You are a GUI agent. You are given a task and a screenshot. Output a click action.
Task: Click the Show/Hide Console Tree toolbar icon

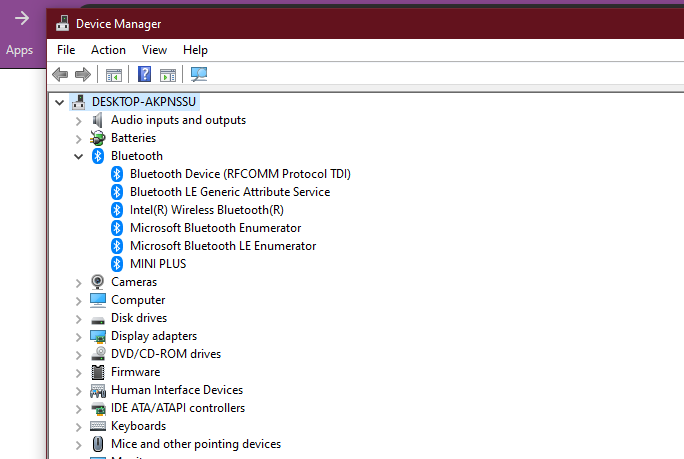[x=114, y=75]
